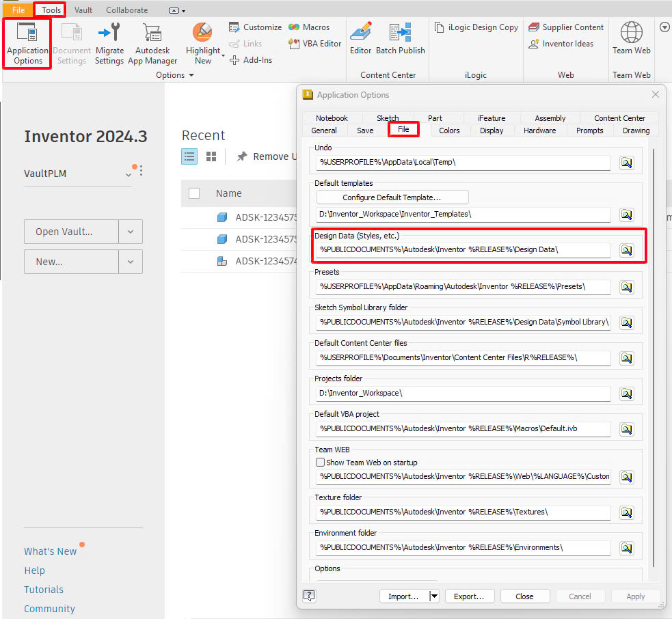Switch to the Vault ribbon tab

coord(83,10)
